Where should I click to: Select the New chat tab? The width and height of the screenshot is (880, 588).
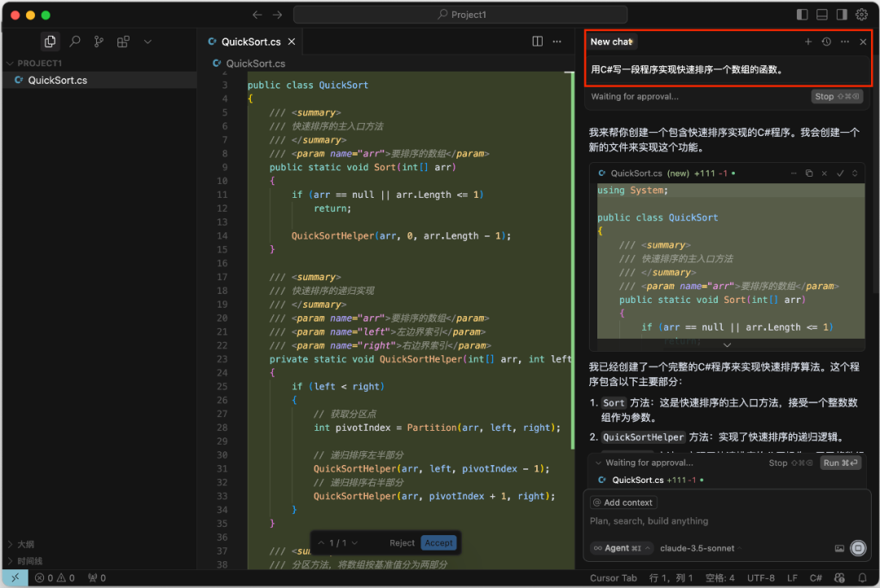[x=611, y=42]
